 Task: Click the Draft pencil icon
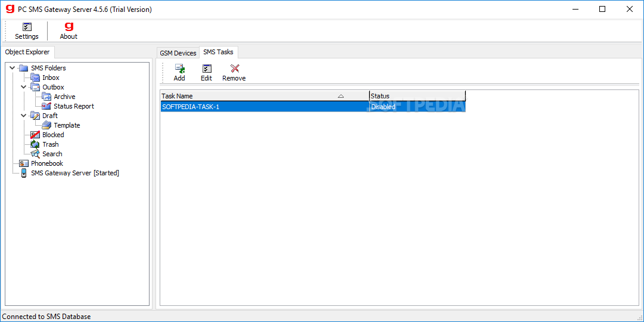[x=35, y=116]
